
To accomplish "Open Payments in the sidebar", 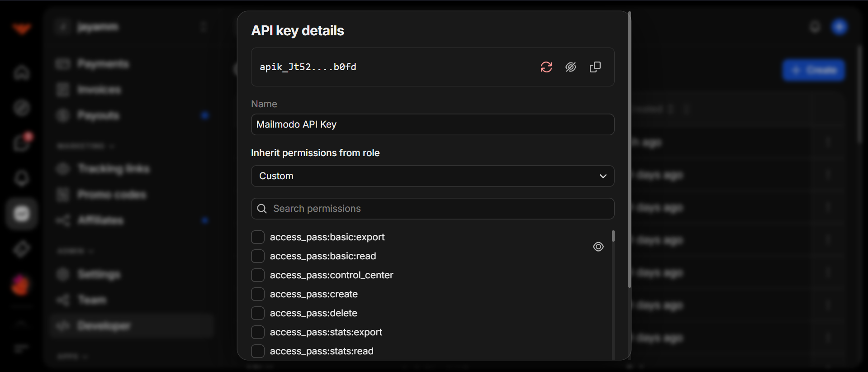I will tap(103, 64).
